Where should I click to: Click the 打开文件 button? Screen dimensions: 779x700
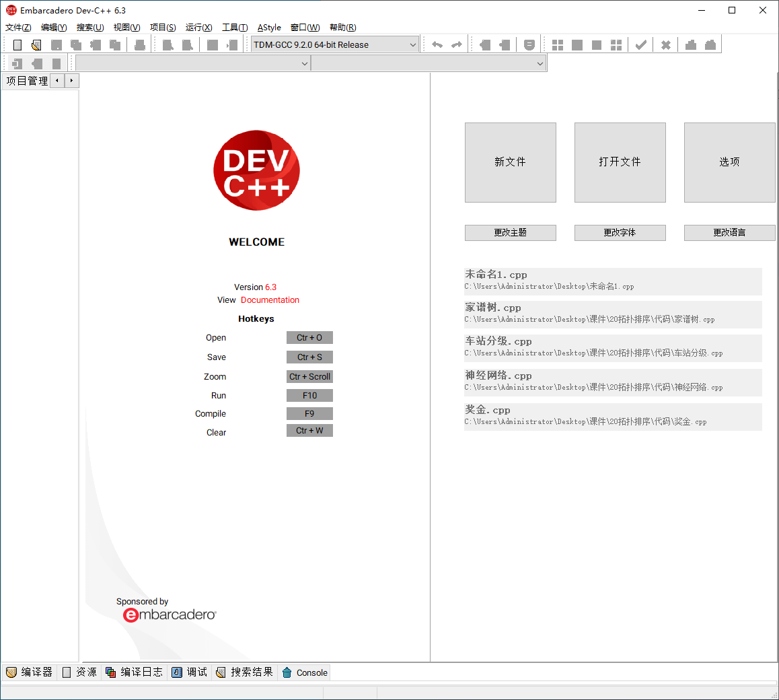click(x=620, y=162)
